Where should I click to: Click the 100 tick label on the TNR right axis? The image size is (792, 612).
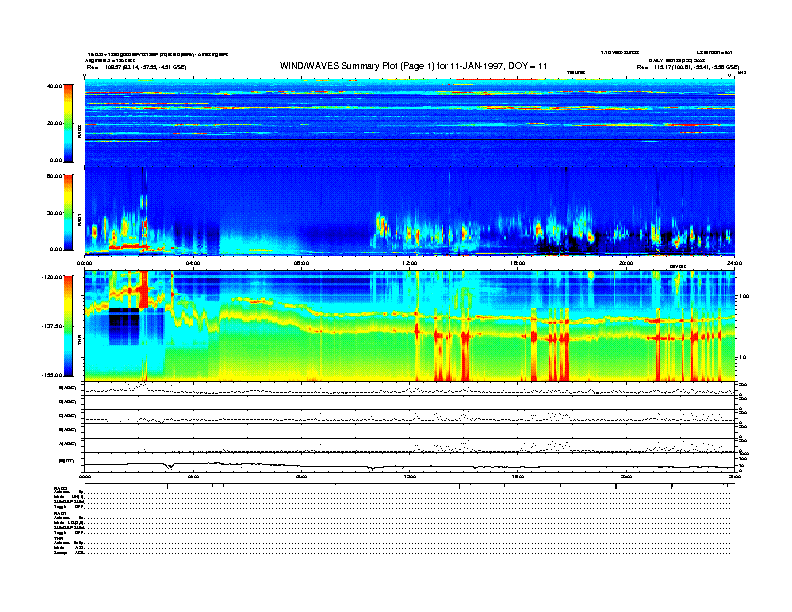coord(744,296)
